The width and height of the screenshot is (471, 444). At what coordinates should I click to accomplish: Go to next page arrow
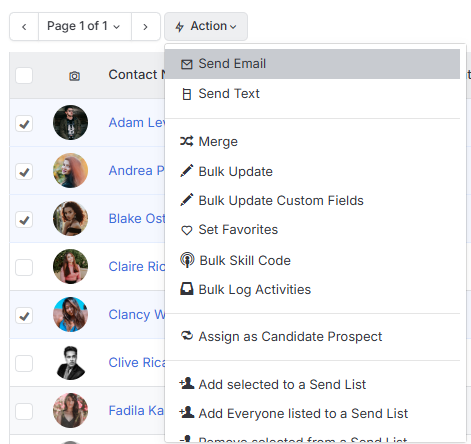coord(145,26)
